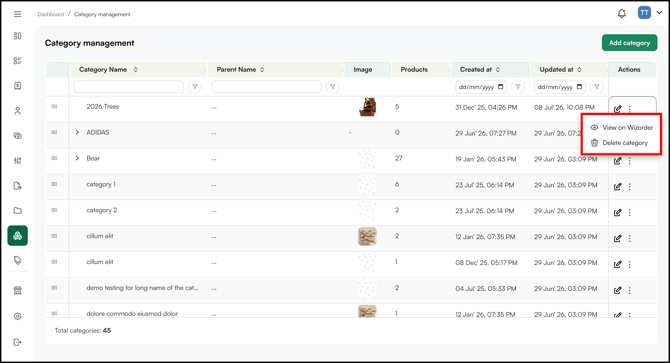Click the 2026 Trees category name

103,106
